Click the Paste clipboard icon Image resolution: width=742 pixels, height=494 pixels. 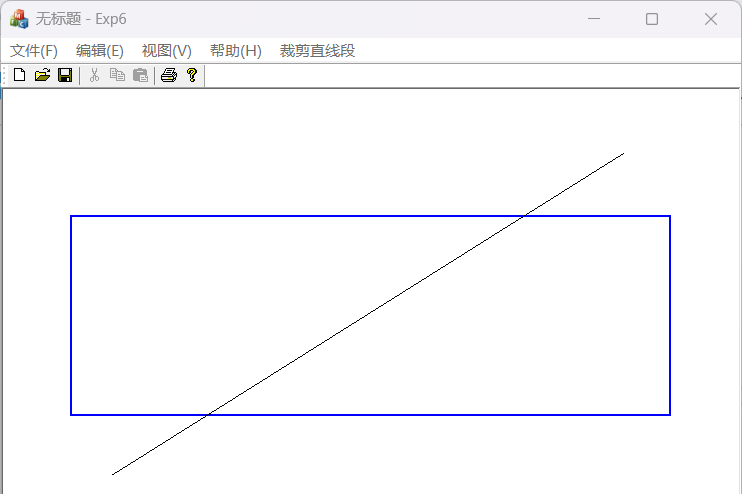pyautogui.click(x=141, y=75)
